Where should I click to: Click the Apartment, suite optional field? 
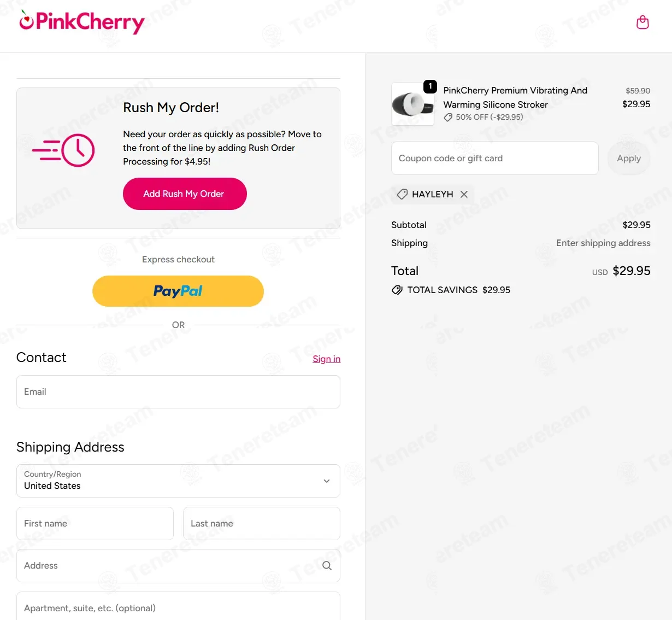coord(178,608)
